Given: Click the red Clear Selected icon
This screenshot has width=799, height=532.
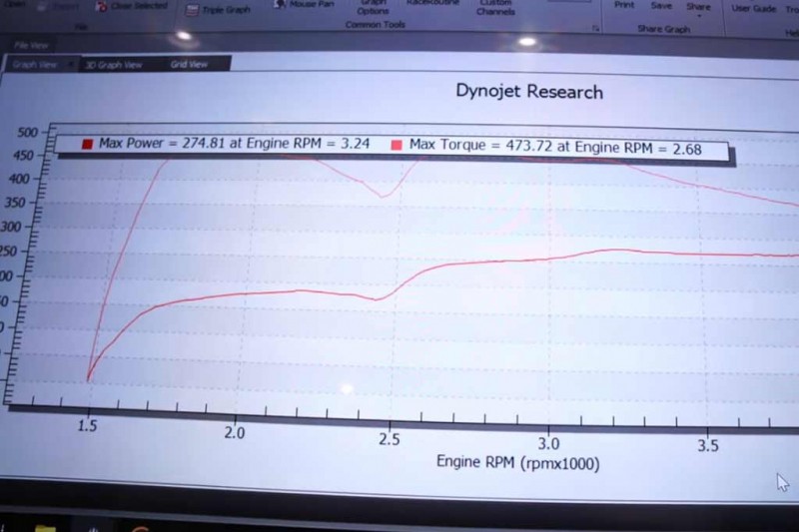Looking at the screenshot, I should (x=102, y=6).
